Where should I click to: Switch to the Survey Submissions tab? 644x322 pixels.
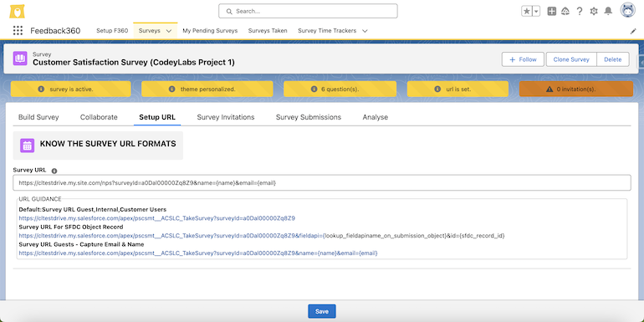pos(309,117)
